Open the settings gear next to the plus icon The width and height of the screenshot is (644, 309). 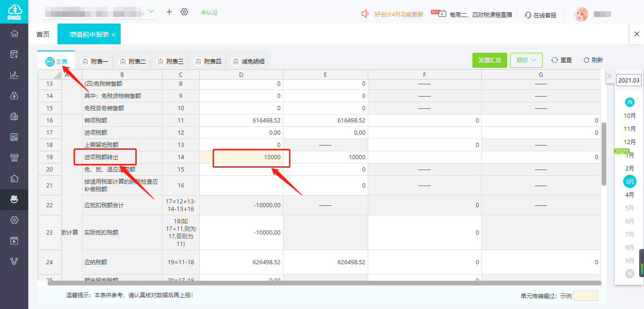(184, 12)
